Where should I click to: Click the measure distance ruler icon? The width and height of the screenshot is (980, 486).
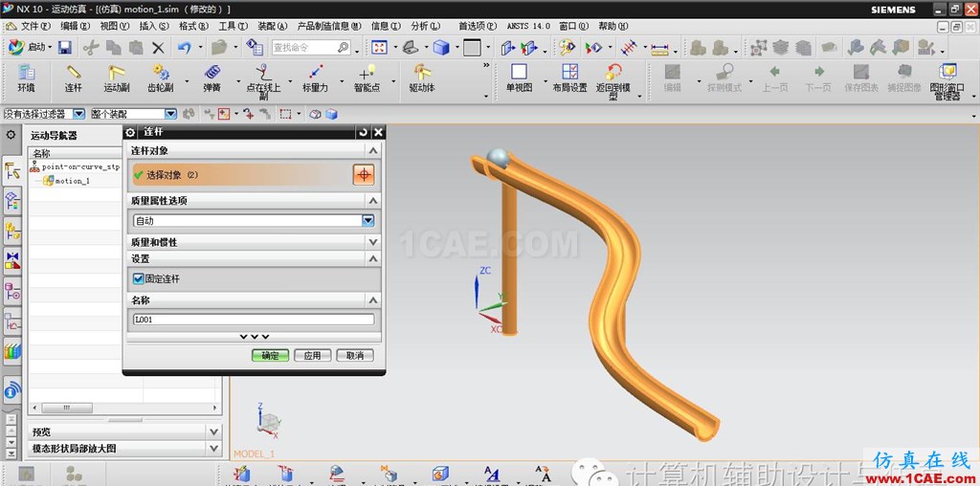[659, 48]
